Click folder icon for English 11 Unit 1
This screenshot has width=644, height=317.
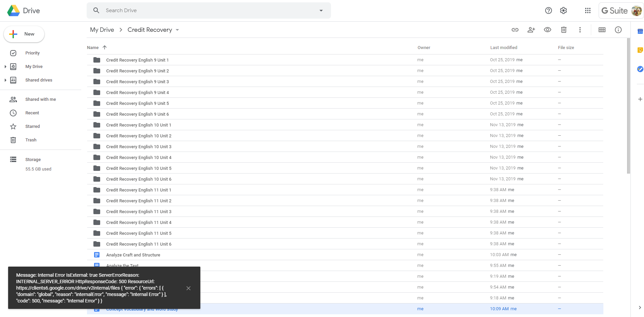[x=97, y=190]
